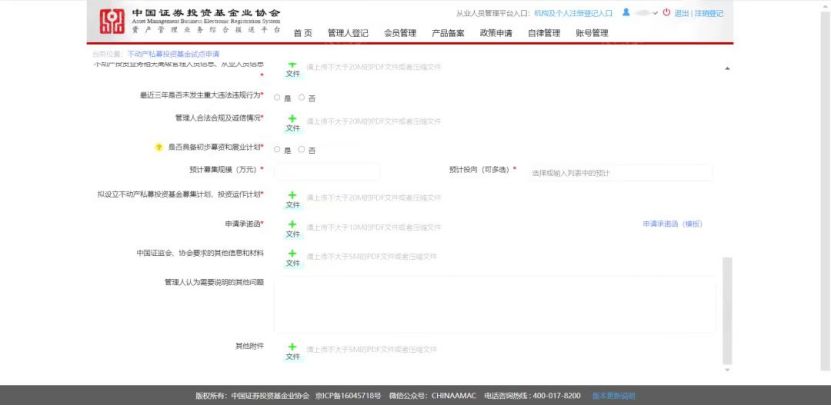This screenshot has height=406, width=831.
Task: Add file for 申请承诺函
Action: tap(293, 229)
